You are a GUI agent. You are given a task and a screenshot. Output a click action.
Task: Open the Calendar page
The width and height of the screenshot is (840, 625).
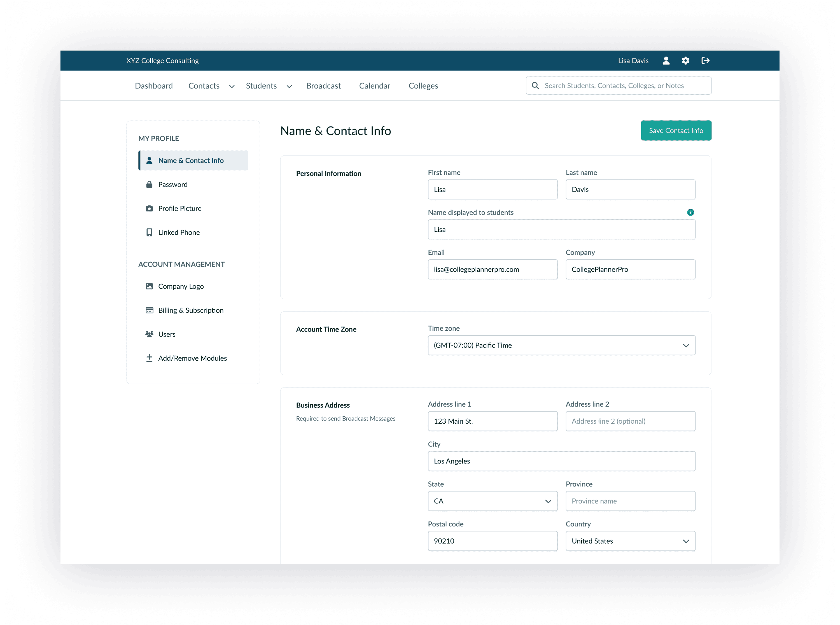coord(374,86)
